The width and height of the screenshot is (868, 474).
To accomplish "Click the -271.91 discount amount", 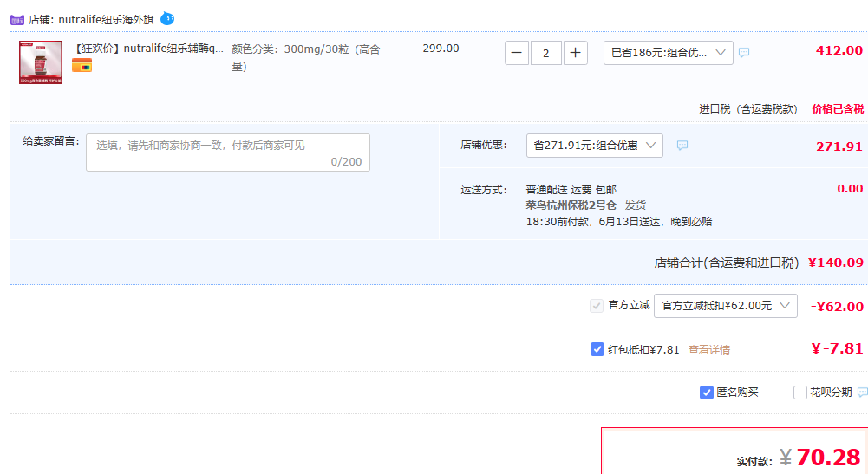I will 836,146.
